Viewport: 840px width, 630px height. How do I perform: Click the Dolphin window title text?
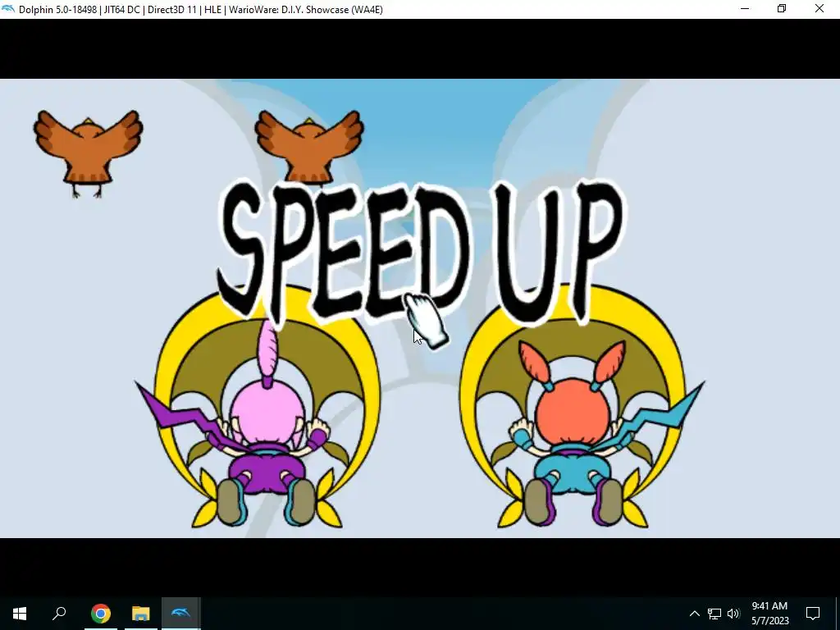coord(201,9)
